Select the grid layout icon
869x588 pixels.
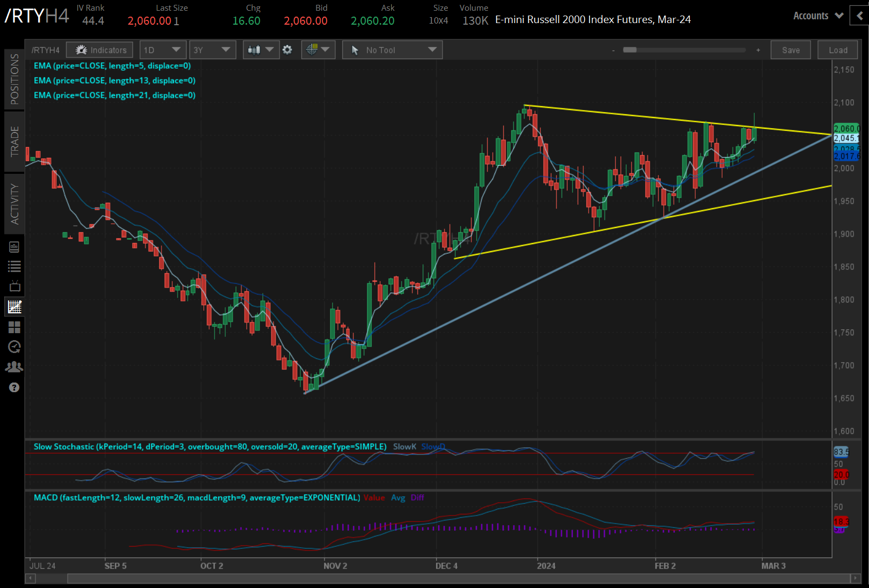point(14,327)
